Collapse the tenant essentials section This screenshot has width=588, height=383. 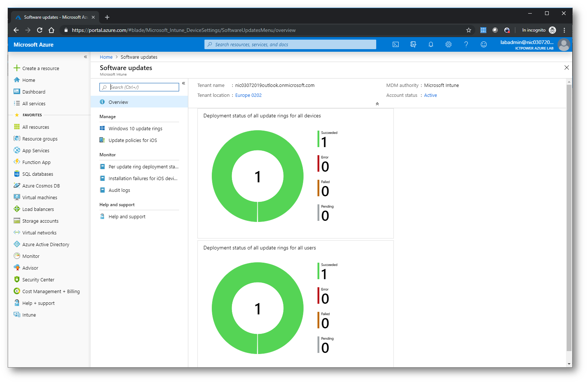(x=377, y=104)
